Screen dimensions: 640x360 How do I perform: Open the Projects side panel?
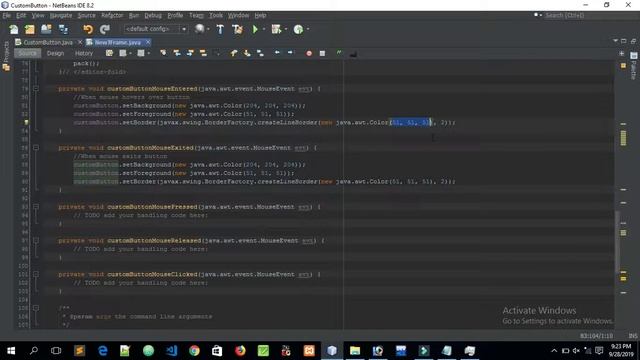(x=6, y=56)
